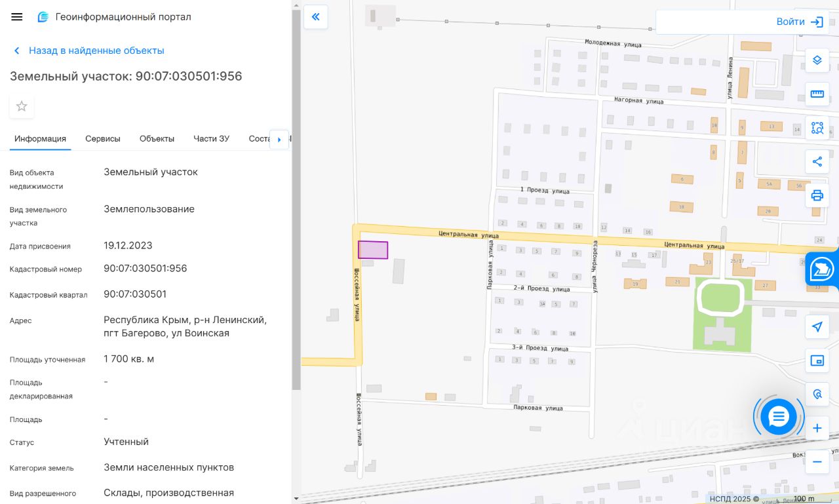This screenshot has height=504, width=839.
Task: Click the Молодежная улица map label
Action: (613, 43)
